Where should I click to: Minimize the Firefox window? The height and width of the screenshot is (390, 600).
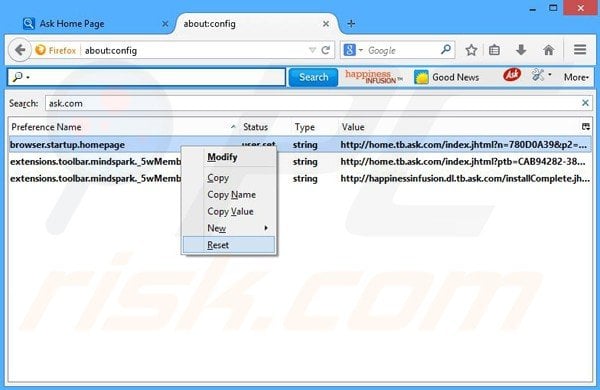532,9
